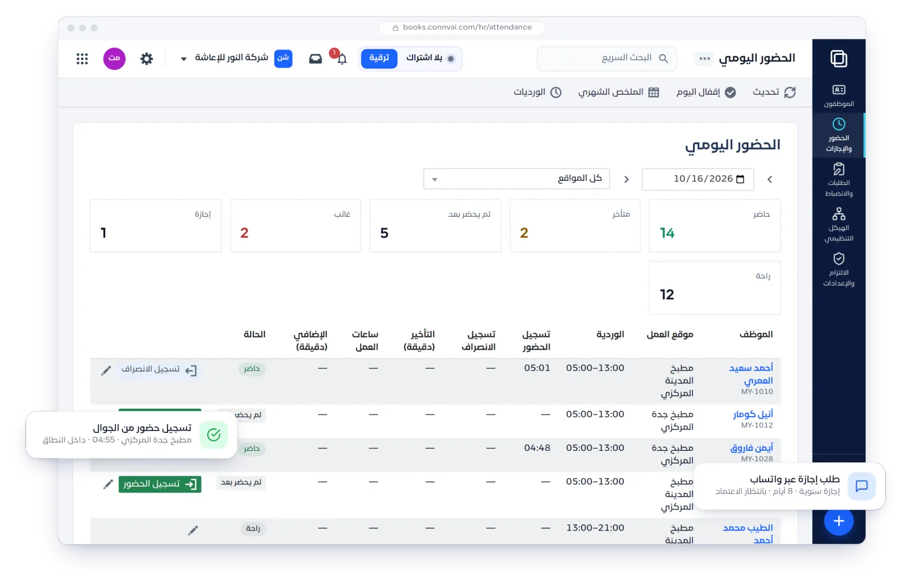Click the ترقية upgrade button
This screenshot has width=924, height=578.
379,58
